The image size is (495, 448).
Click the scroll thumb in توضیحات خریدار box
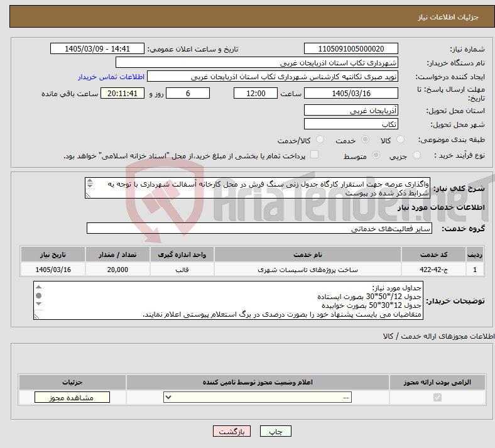point(38,295)
